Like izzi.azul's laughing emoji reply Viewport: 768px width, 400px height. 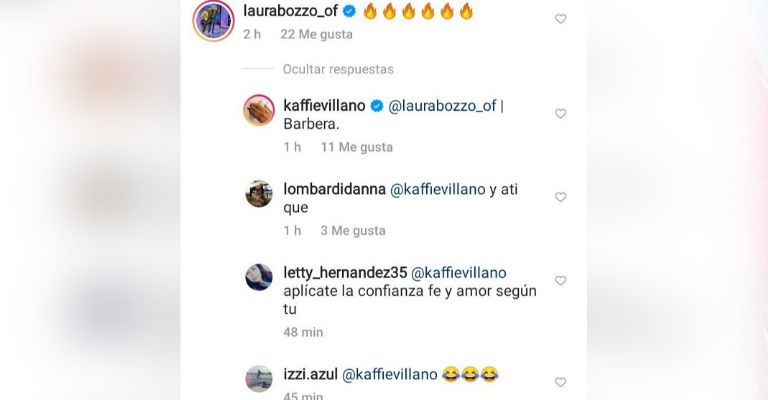tap(560, 382)
